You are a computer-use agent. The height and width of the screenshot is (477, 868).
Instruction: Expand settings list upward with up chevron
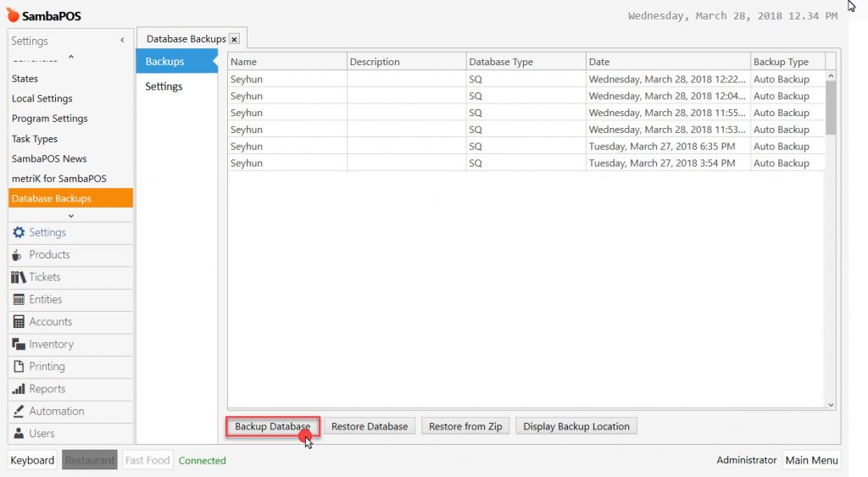coord(71,57)
